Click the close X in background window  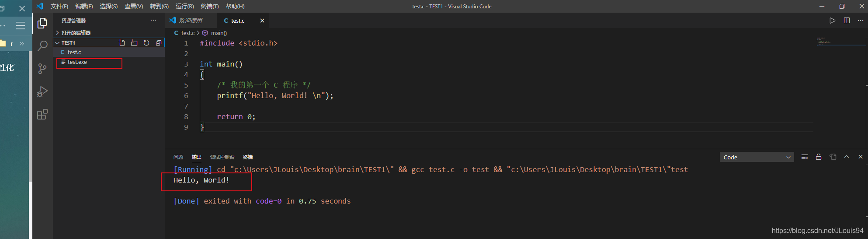(22, 8)
